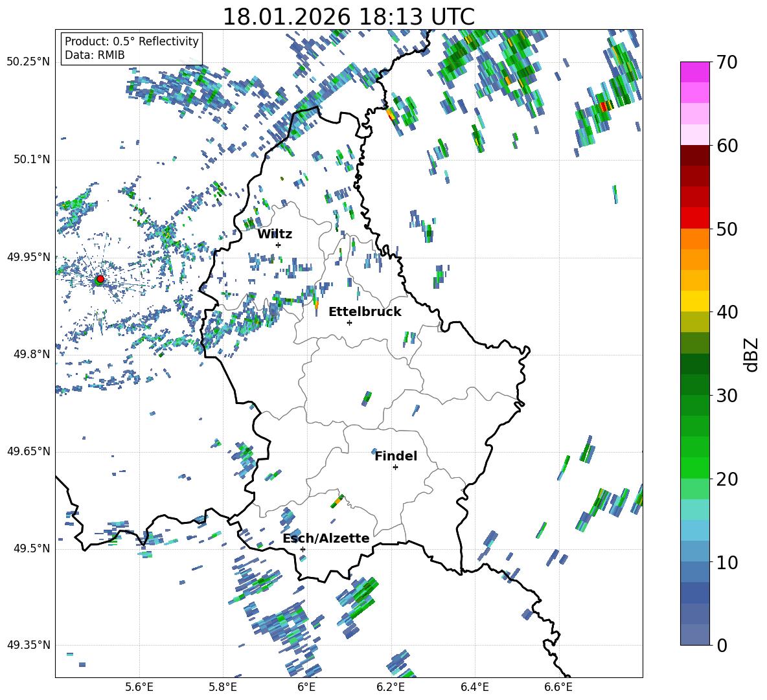
Task: Click the 6°E longitude label
Action: pos(306,687)
